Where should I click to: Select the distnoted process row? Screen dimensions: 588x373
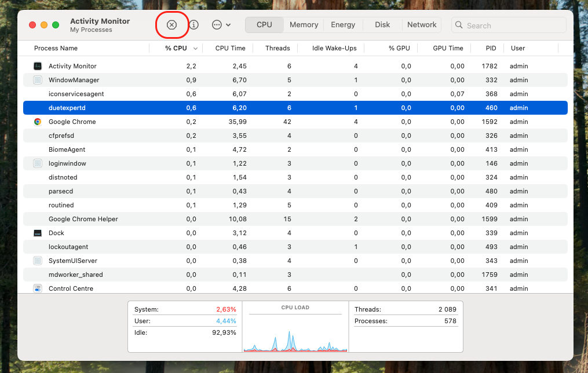pyautogui.click(x=295, y=177)
